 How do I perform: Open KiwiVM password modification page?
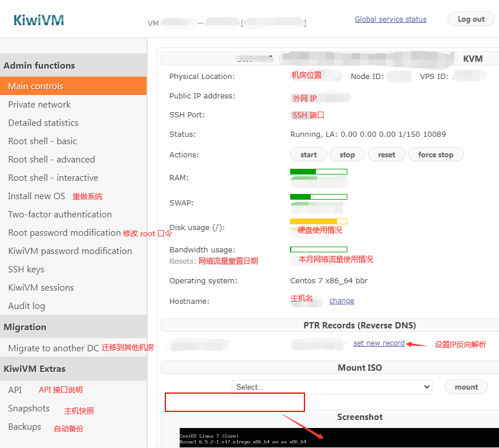click(70, 251)
